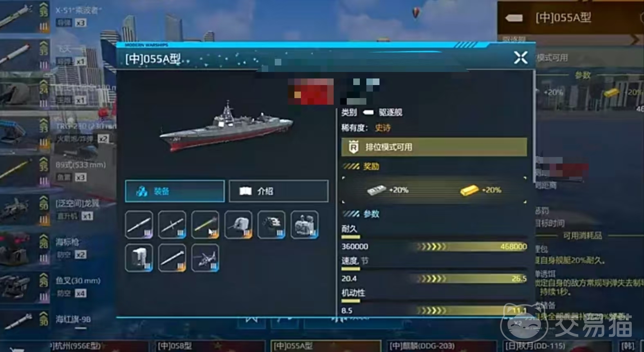Select the first white missile equipment slot
The width and height of the screenshot is (644, 352).
[x=139, y=224]
